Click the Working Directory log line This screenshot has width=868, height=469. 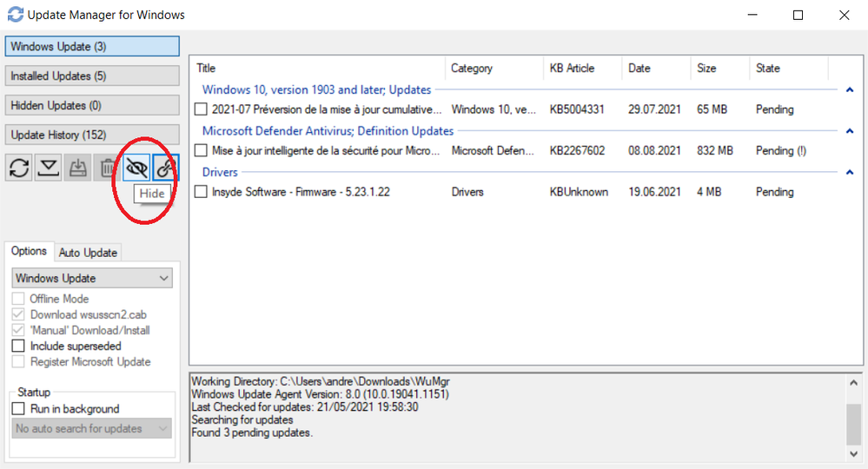[321, 381]
